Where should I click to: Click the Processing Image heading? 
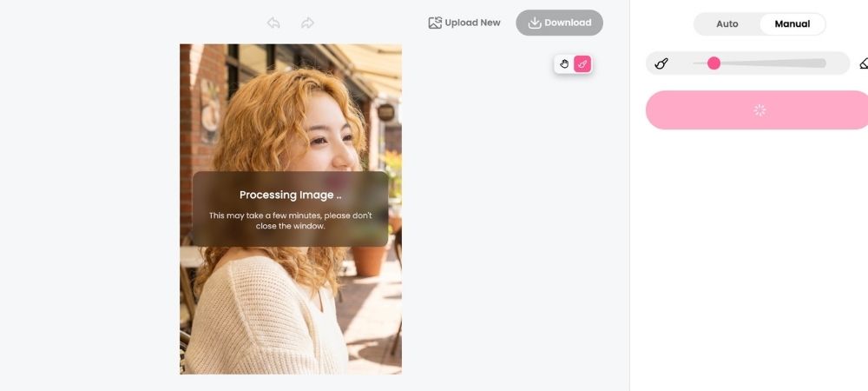coord(290,195)
